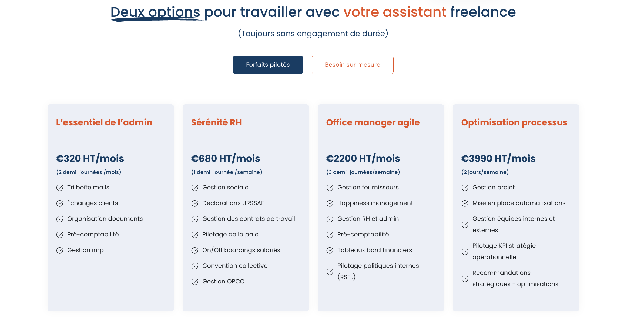Screen dimensions: 644x327
Task: Switch to the Besoin sur mesure tab
Action: (x=353, y=65)
